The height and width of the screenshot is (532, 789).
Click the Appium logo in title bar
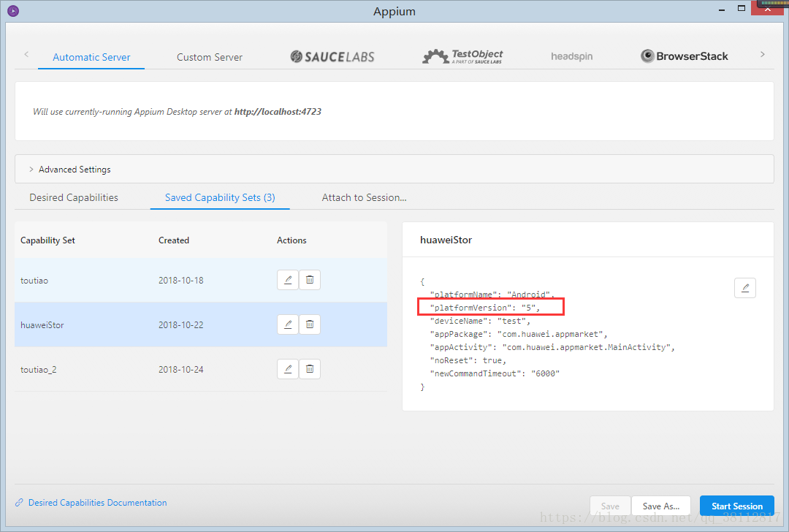(13, 10)
